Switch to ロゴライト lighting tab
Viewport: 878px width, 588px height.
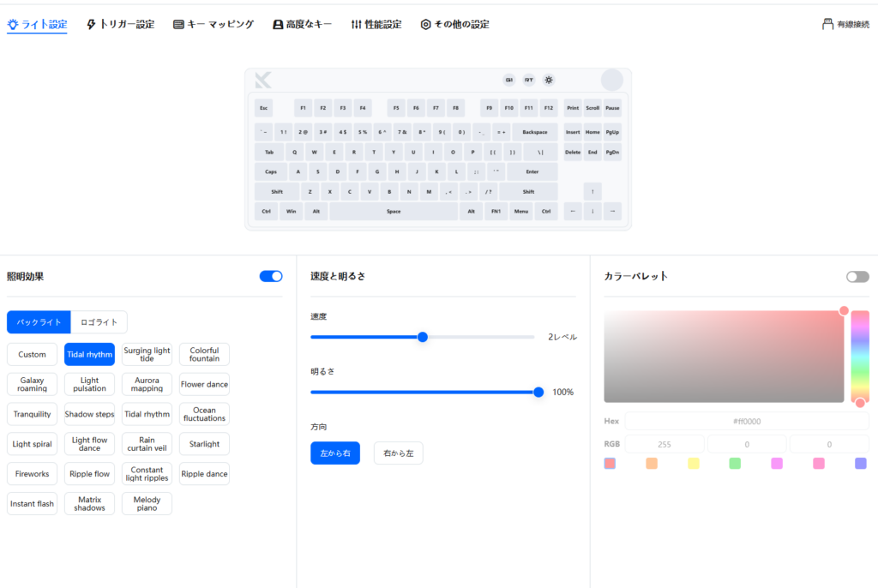click(x=99, y=322)
